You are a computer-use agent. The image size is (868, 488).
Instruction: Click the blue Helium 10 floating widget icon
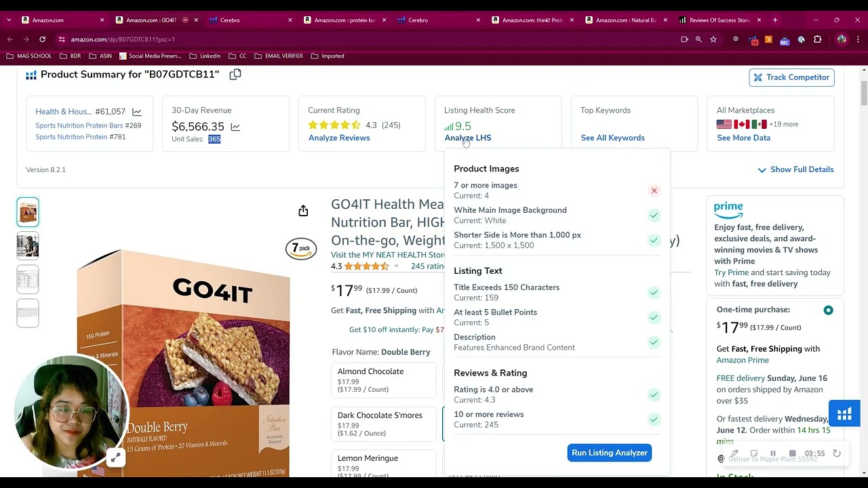pos(844,414)
